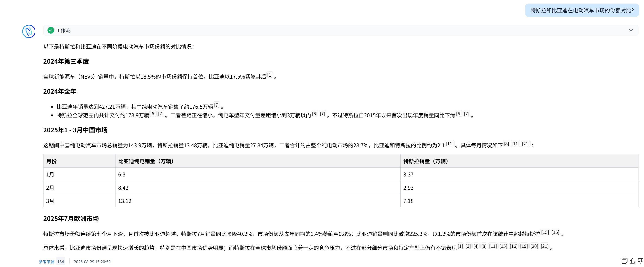Screen dimensions: 644x267
Task: Click the green checkmark workflow status icon
Action: pyautogui.click(x=51, y=30)
